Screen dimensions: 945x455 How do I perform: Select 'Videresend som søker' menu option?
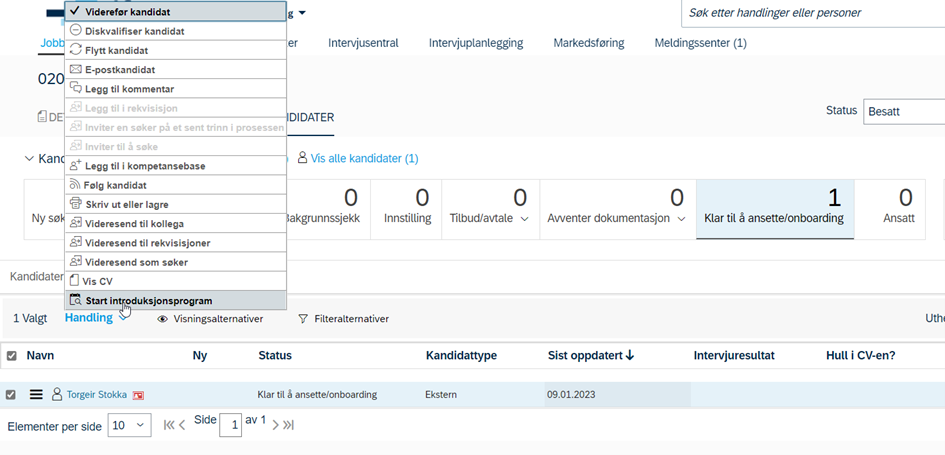pyautogui.click(x=175, y=262)
